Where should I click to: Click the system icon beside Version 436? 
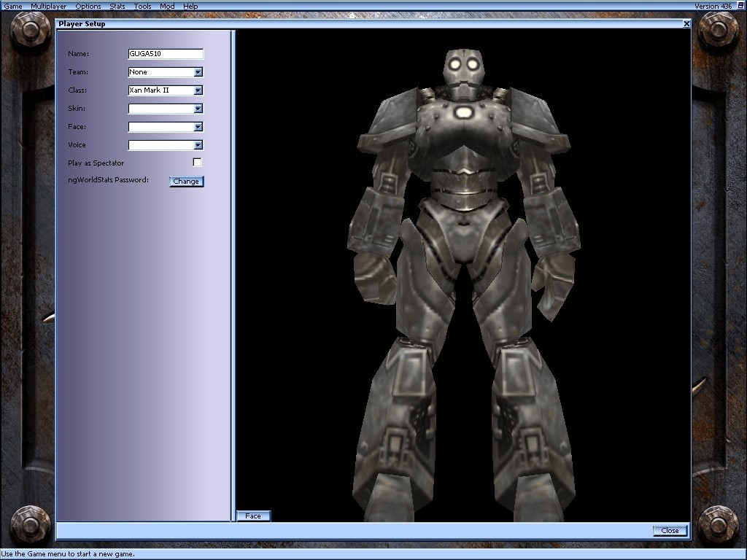740,6
